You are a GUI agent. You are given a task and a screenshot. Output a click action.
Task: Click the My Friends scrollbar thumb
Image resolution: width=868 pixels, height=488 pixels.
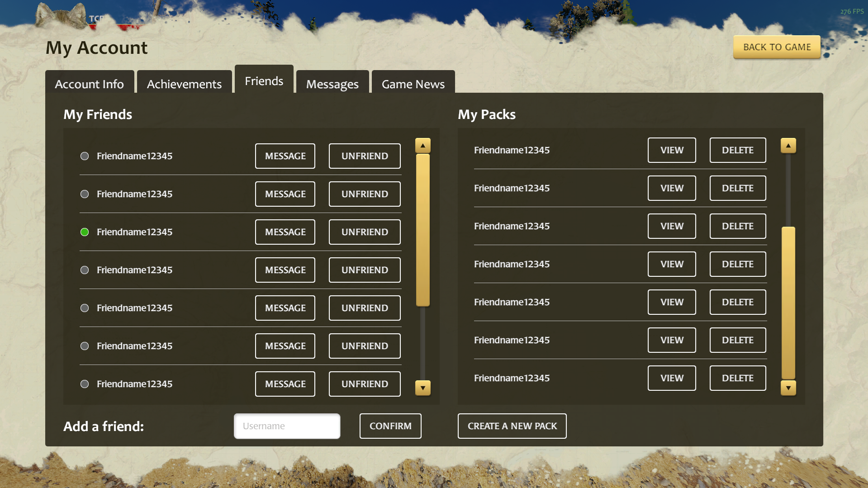(x=422, y=230)
